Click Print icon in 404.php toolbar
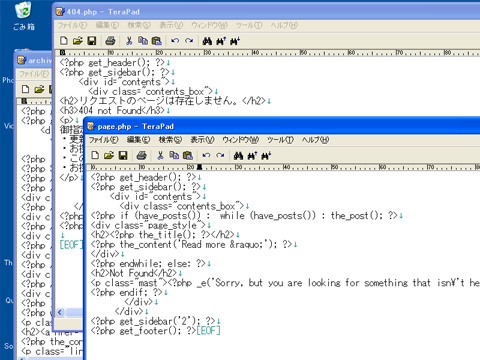 coord(110,41)
